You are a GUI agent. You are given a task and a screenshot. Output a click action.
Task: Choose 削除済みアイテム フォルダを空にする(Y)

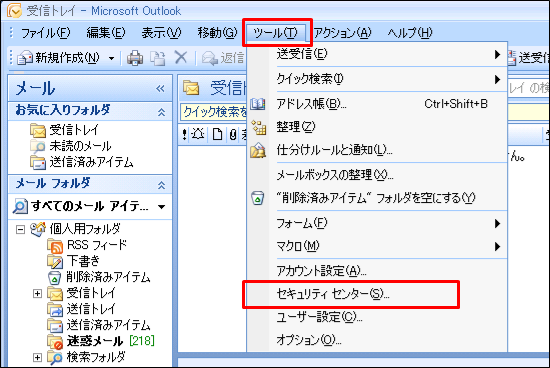pyautogui.click(x=377, y=198)
